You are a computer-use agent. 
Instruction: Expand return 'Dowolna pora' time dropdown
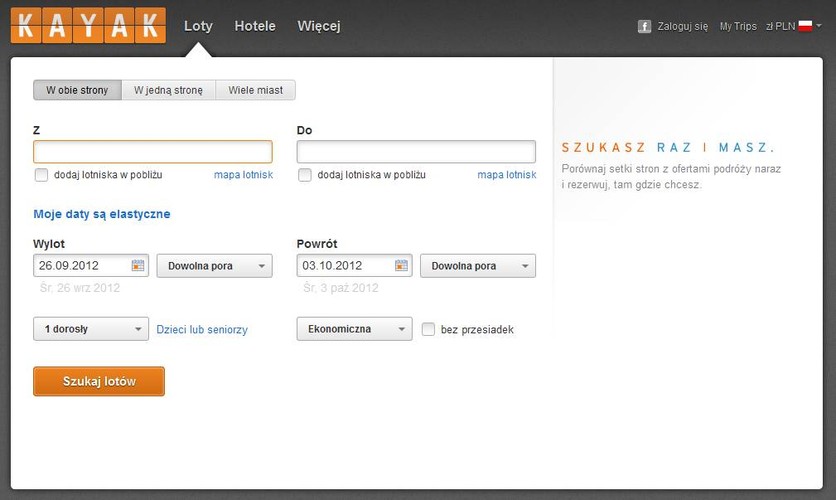(478, 266)
